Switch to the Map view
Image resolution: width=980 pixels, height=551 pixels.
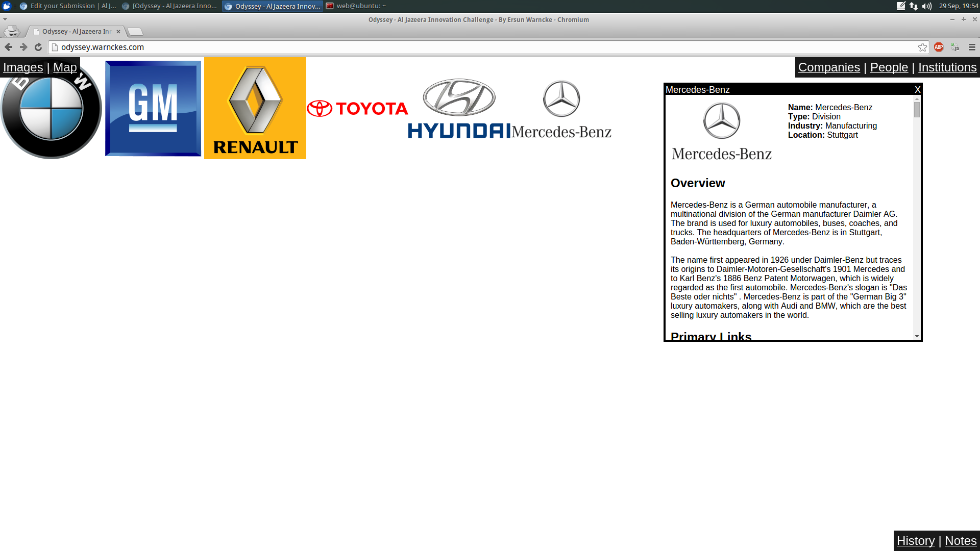[65, 67]
